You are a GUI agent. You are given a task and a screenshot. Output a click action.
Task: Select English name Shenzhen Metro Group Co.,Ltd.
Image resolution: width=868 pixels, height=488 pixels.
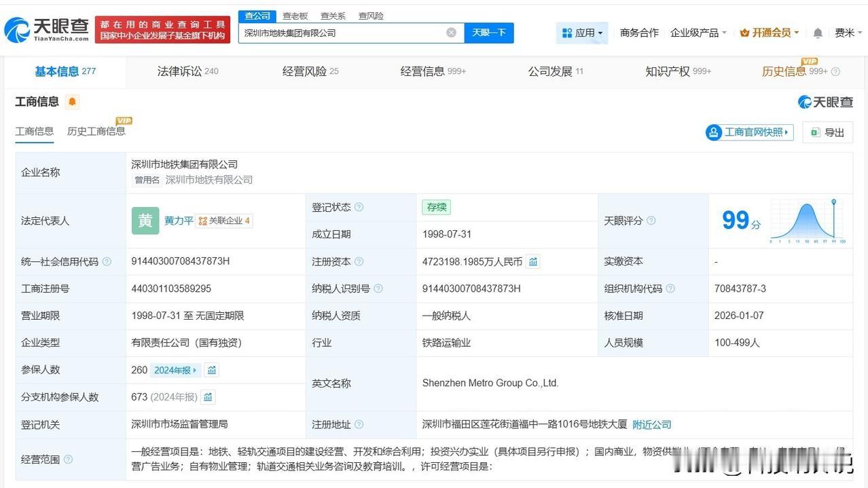click(x=490, y=383)
